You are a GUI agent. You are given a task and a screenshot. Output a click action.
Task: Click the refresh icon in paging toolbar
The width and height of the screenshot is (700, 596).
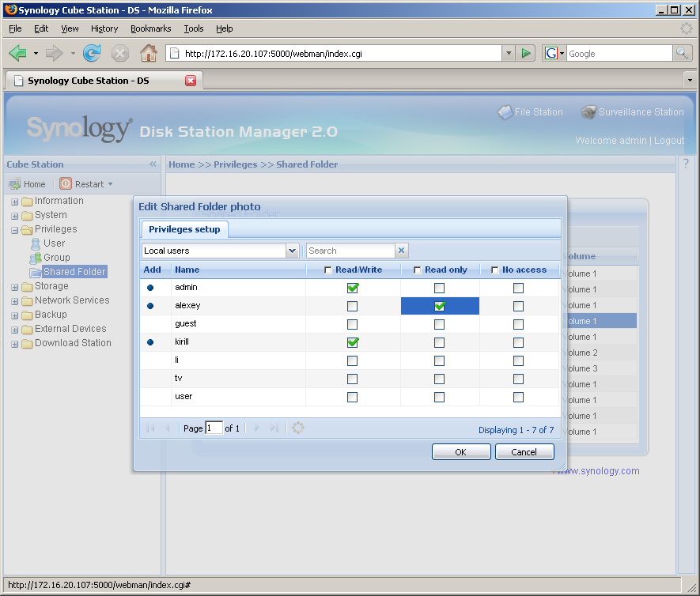[x=297, y=428]
